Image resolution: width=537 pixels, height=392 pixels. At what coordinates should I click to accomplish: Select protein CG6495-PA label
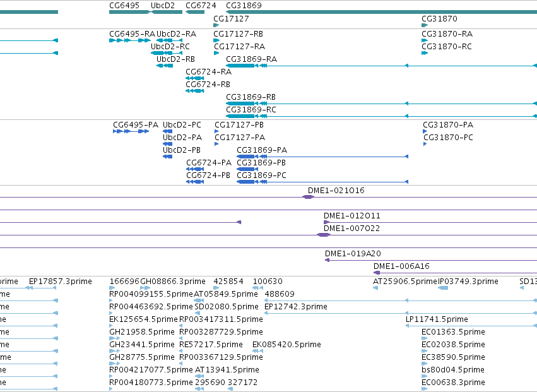point(136,125)
